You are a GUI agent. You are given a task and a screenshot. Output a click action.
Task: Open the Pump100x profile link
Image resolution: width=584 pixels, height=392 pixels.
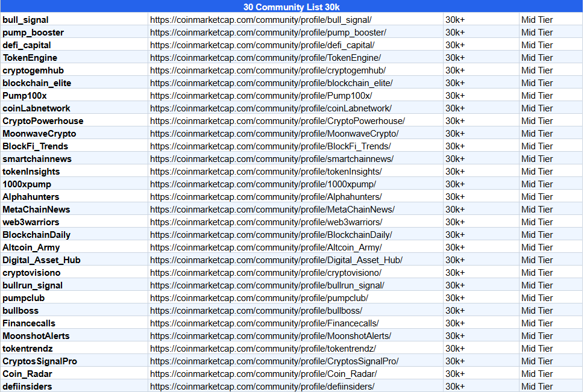click(261, 96)
